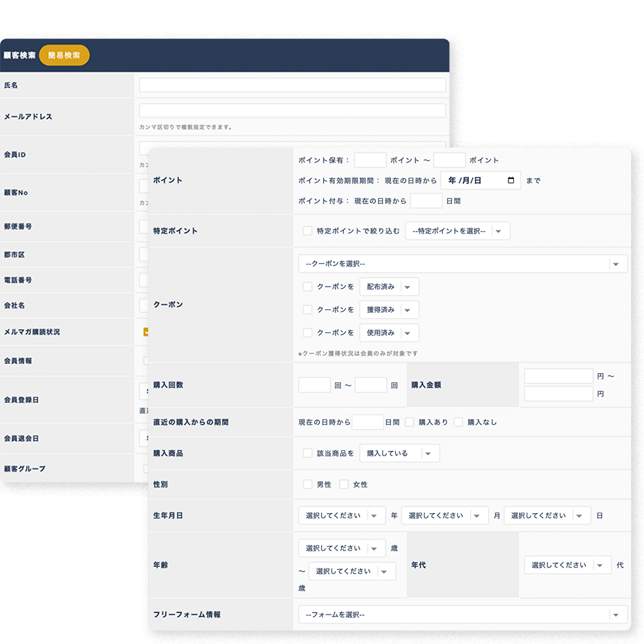Select the 男性 gender checkbox
Image resolution: width=644 pixels, height=644 pixels.
click(308, 484)
